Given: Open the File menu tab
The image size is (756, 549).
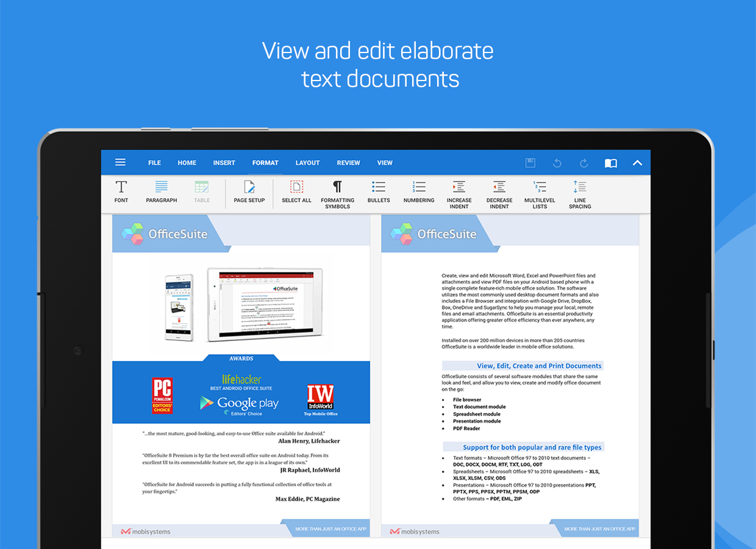Looking at the screenshot, I should point(154,163).
